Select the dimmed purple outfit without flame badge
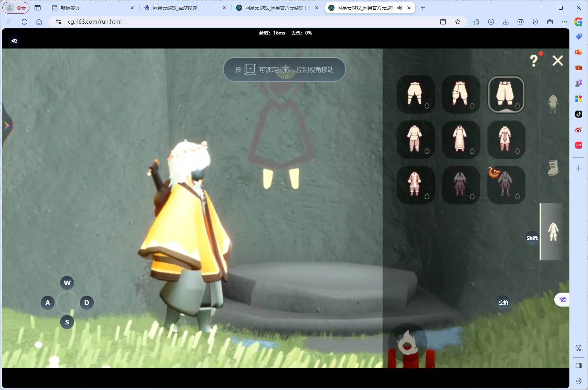The image size is (588, 390). coord(461,185)
